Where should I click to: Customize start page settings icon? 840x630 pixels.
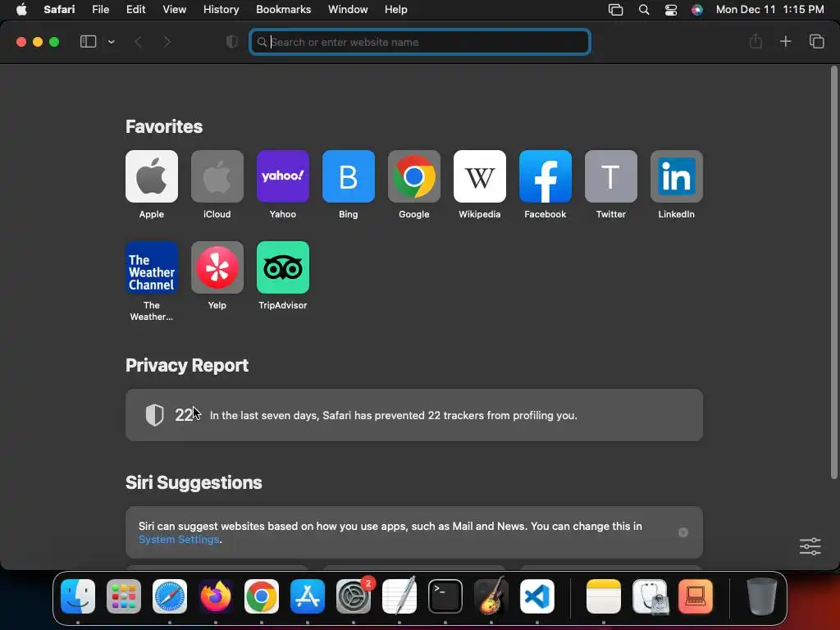tap(810, 546)
